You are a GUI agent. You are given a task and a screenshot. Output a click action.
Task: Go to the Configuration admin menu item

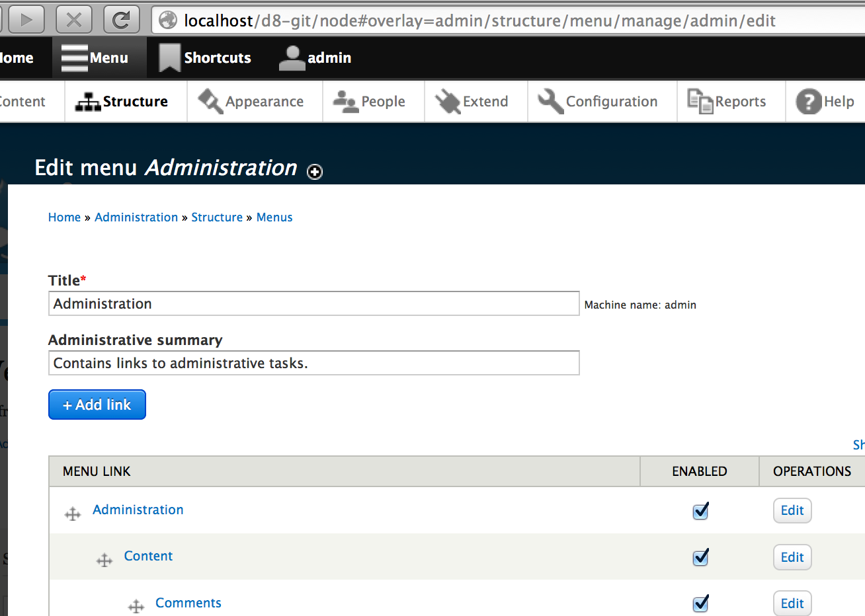pos(602,102)
